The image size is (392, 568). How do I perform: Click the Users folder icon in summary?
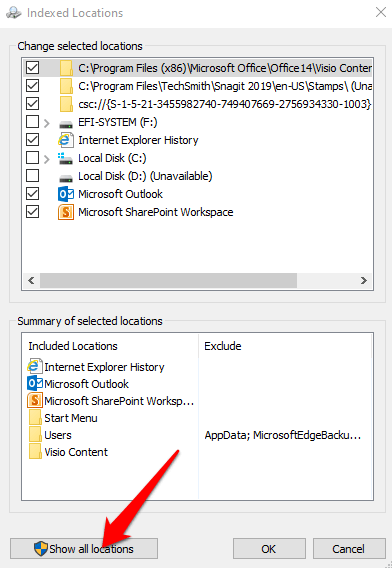[x=35, y=435]
